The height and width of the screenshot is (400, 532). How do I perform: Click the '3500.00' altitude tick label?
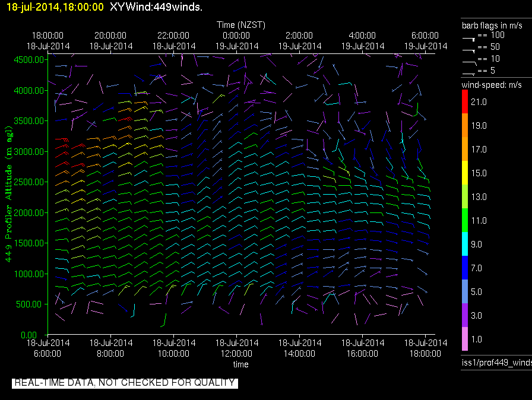pyautogui.click(x=29, y=121)
